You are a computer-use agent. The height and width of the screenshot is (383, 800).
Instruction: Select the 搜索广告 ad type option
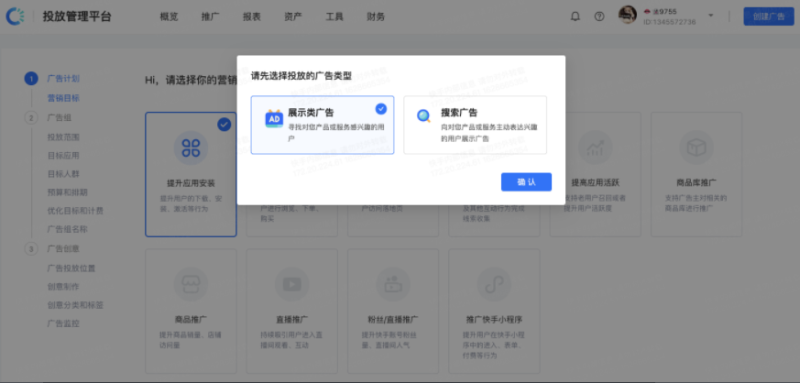click(x=475, y=125)
